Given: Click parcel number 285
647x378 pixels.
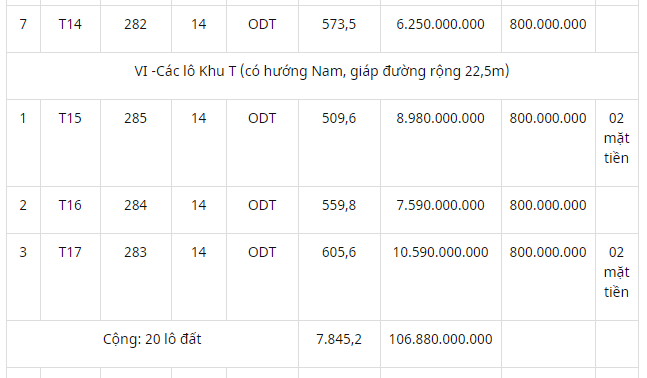Looking at the screenshot, I should [135, 118].
